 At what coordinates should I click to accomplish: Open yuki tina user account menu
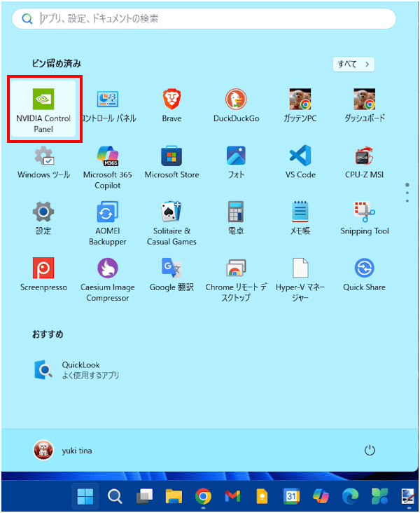coord(63,451)
